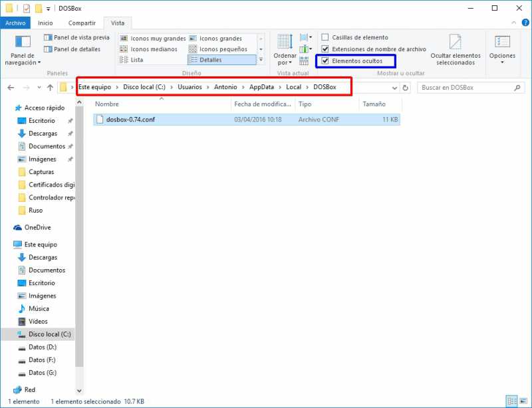Select the Vista ribbon tab
532x408 pixels.
[x=118, y=23]
